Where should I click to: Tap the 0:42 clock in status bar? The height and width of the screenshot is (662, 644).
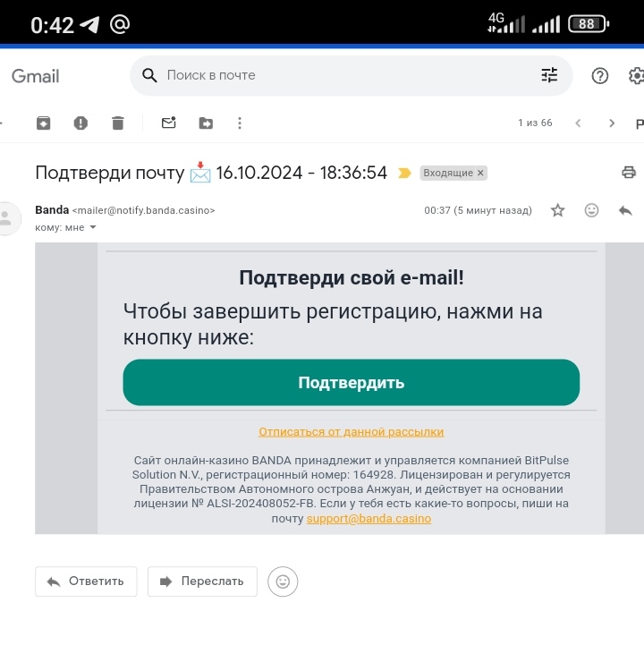52,25
